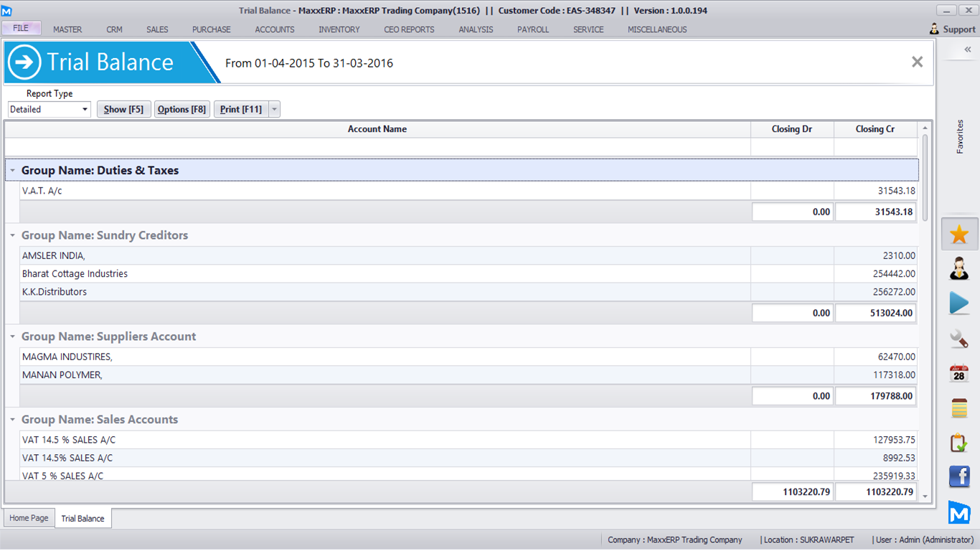
Task: Click the Facebook icon in sidebar
Action: click(x=959, y=476)
